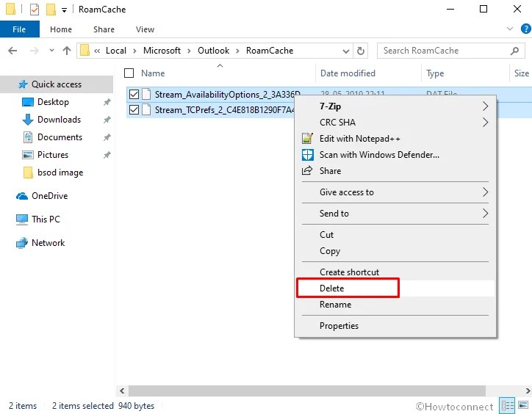Open the Share ribbon tab
Screen dimensions: 532x414
point(104,29)
